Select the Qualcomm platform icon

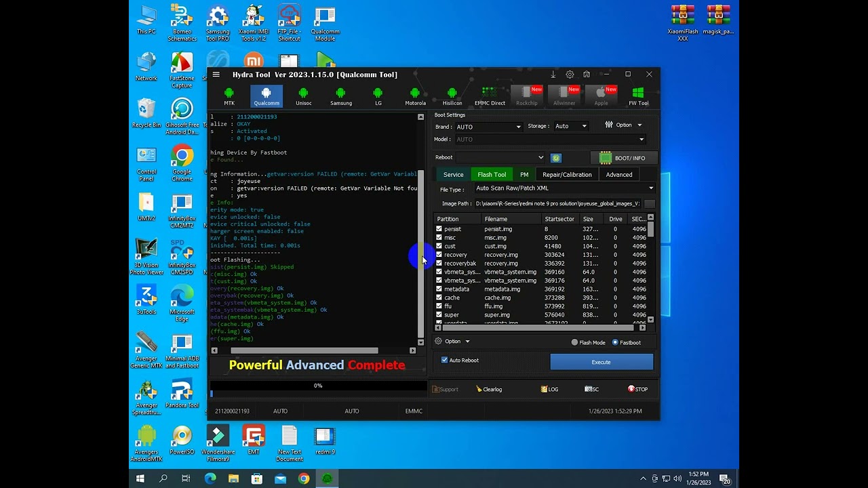pyautogui.click(x=267, y=96)
